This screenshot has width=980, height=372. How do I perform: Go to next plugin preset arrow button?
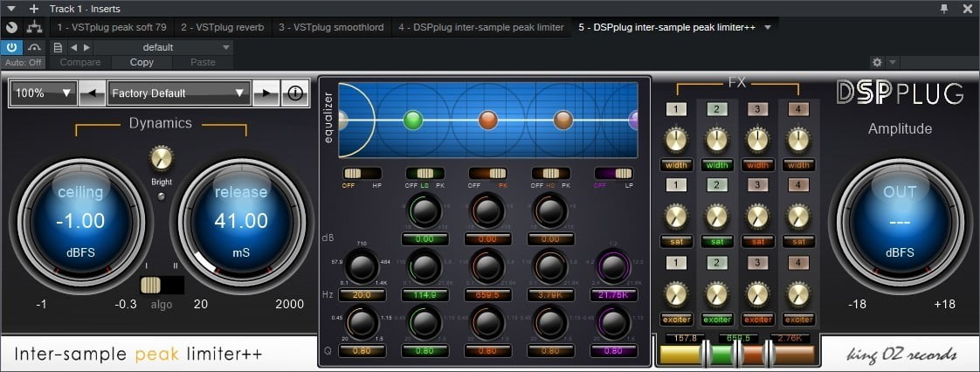267,93
